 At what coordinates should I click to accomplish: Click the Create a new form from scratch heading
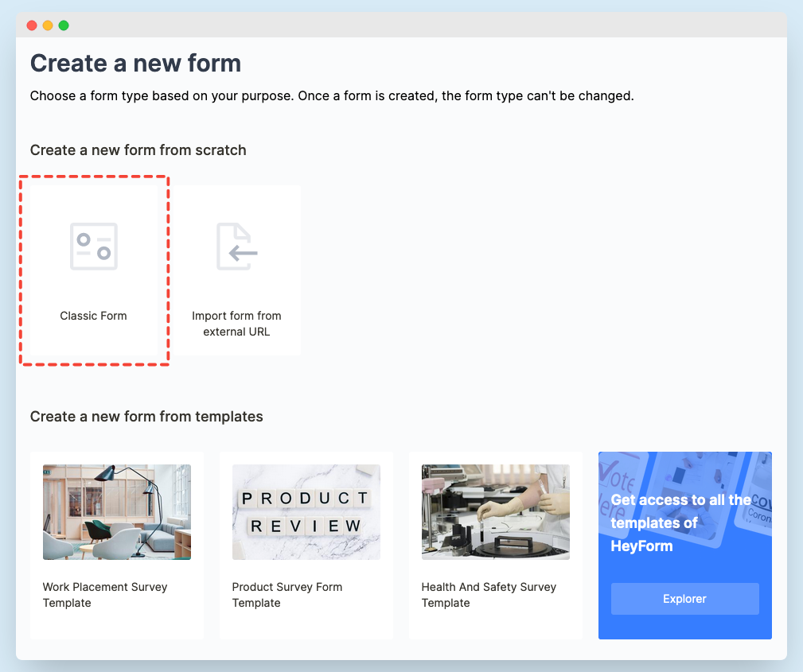click(x=138, y=150)
